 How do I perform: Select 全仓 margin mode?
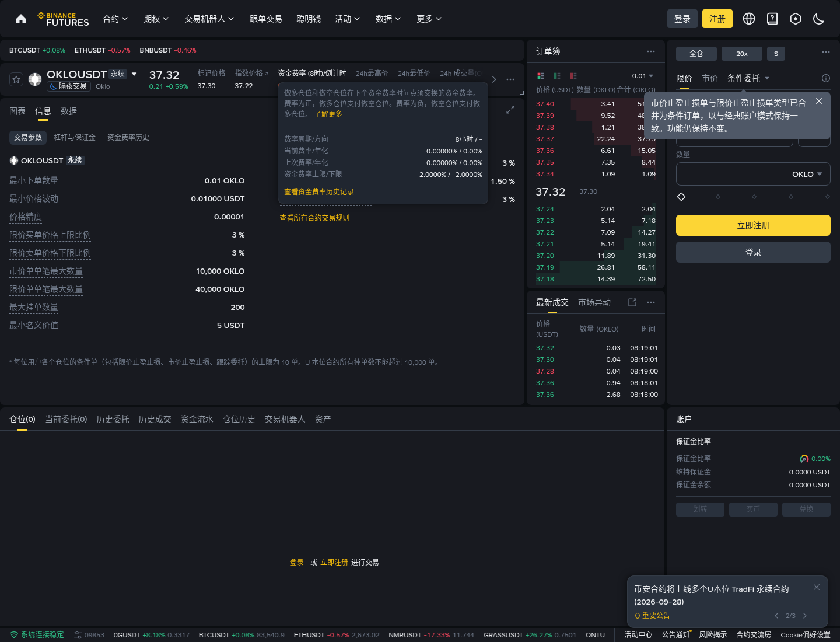click(696, 54)
